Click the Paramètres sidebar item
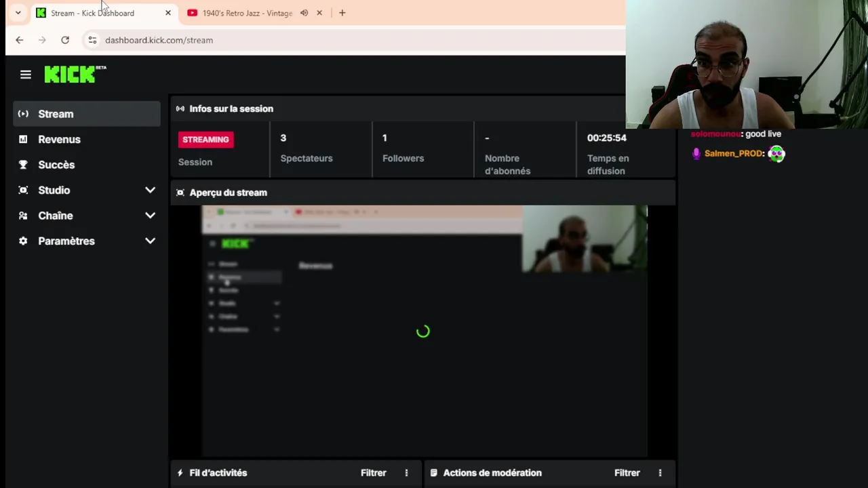Screen dimensions: 868x488 pyautogui.click(x=87, y=241)
